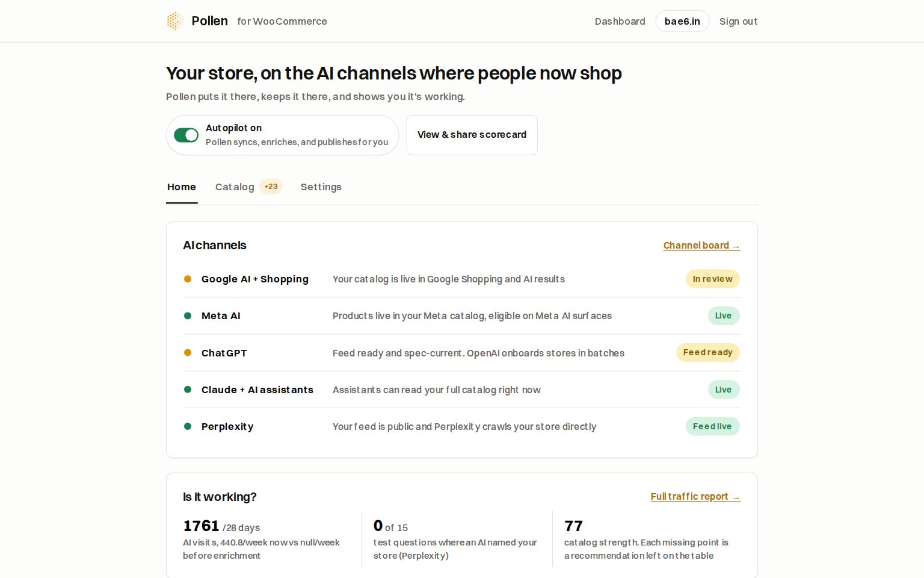Screen dimensions: 924x578
Task: Open the bae6.in store selector
Action: (682, 21)
